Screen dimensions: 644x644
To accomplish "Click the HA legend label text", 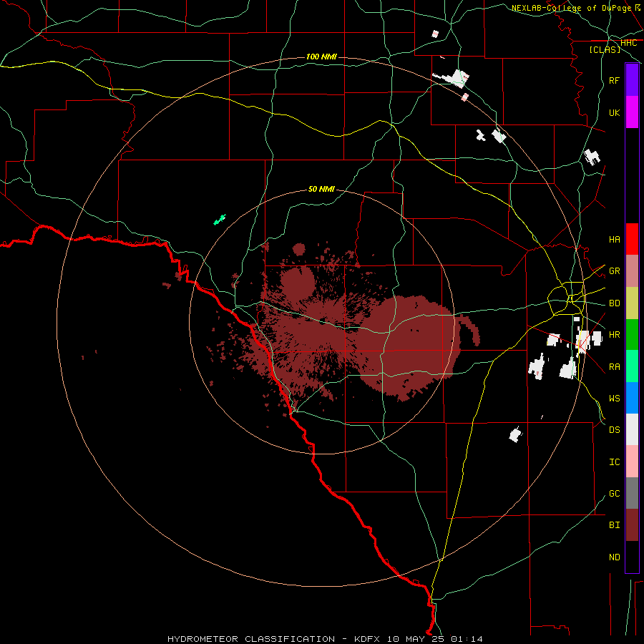I will (x=615, y=239).
